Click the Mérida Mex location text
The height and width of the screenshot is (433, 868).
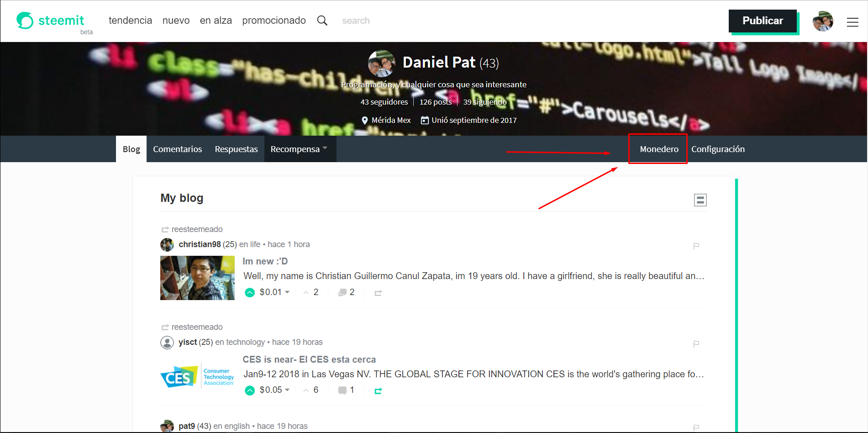click(x=391, y=120)
